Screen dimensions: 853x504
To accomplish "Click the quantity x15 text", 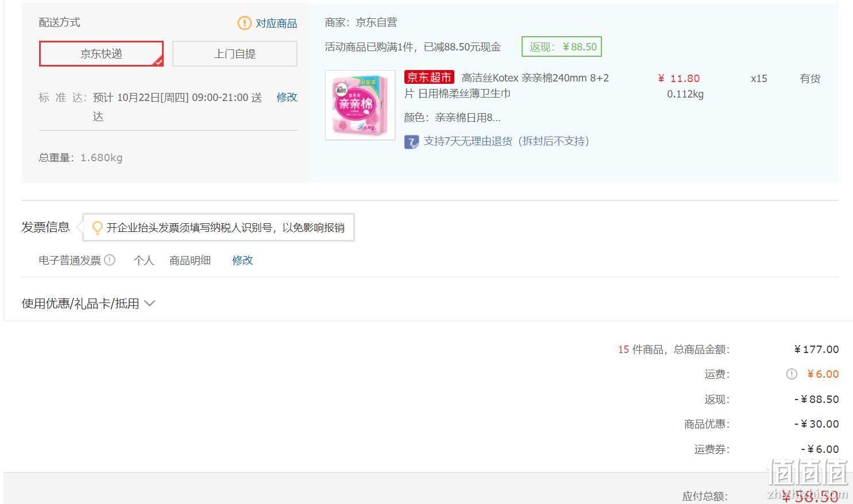I will tap(759, 79).
